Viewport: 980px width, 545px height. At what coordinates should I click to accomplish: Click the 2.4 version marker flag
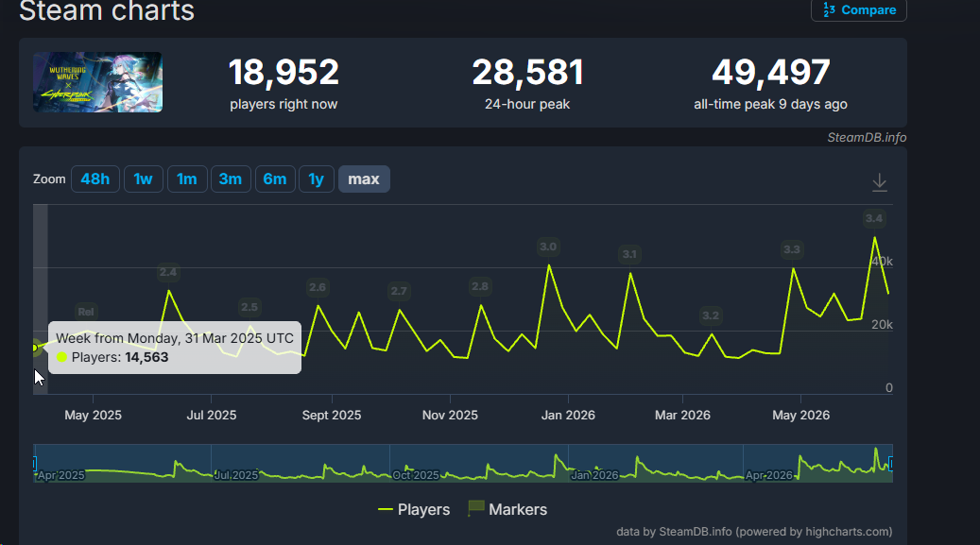coord(168,272)
